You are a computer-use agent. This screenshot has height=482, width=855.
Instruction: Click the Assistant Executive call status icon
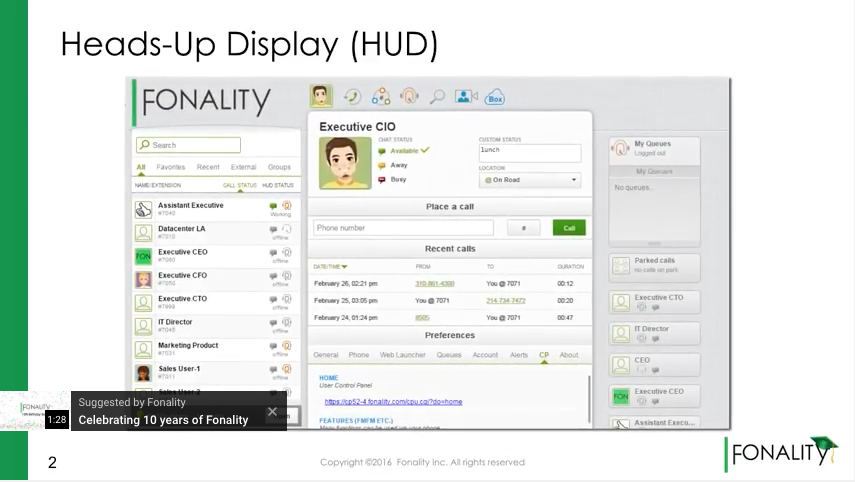click(x=287, y=206)
